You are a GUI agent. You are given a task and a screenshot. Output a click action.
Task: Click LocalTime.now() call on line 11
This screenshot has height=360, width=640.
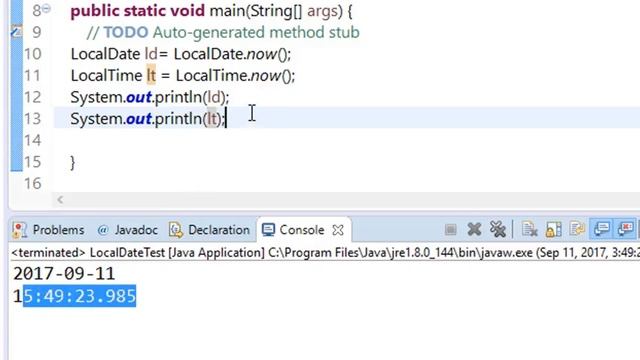coord(236,76)
